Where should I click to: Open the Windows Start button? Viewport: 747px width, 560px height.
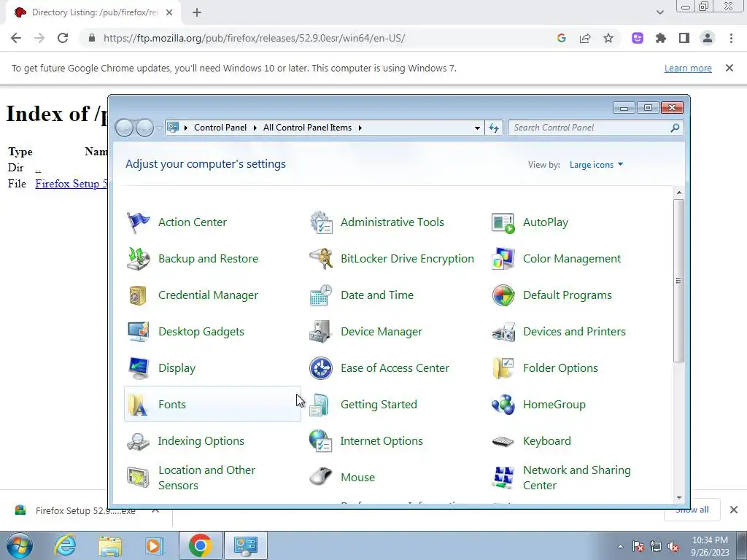[x=20, y=545]
